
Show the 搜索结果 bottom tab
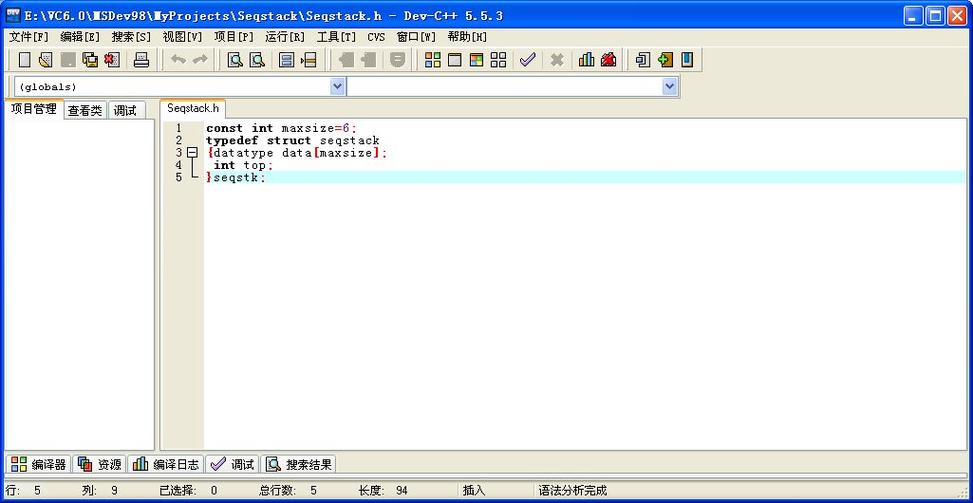(x=299, y=465)
